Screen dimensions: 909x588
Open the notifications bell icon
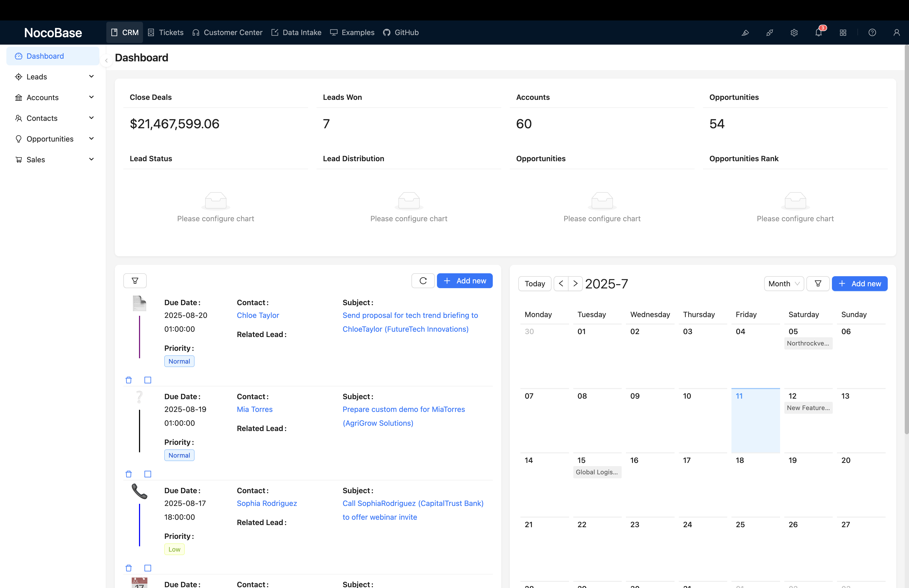[x=818, y=32]
